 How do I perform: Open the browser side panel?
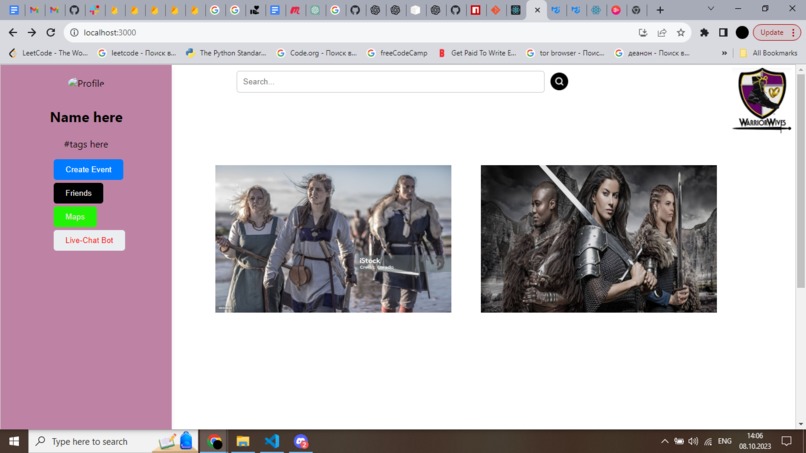pyautogui.click(x=723, y=32)
